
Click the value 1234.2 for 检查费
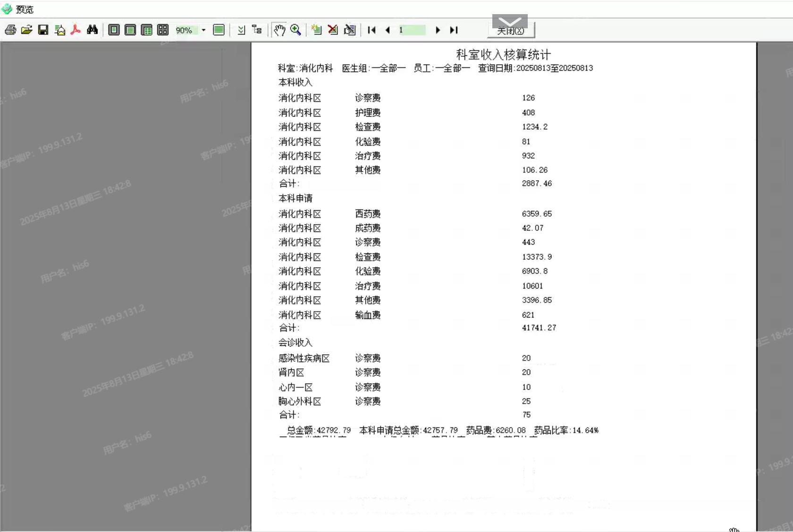535,127
